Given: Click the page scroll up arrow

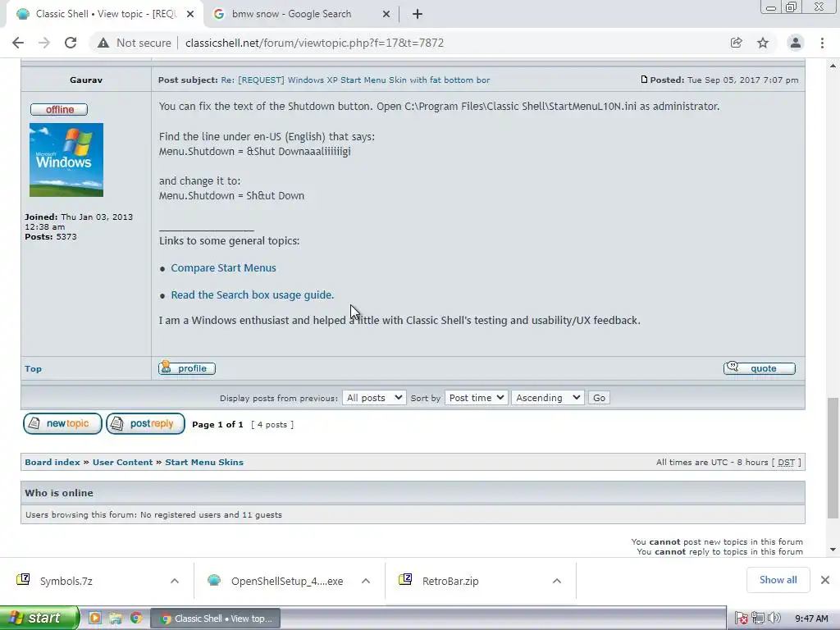Looking at the screenshot, I should 833,66.
